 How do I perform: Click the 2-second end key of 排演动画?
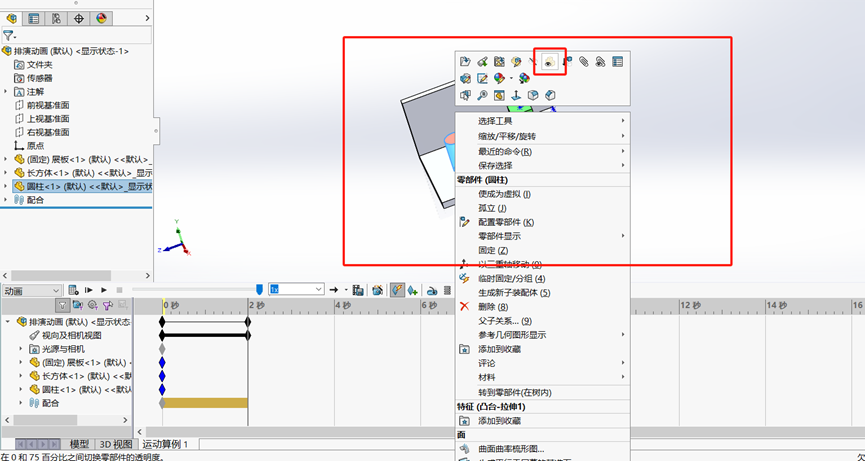(x=248, y=321)
